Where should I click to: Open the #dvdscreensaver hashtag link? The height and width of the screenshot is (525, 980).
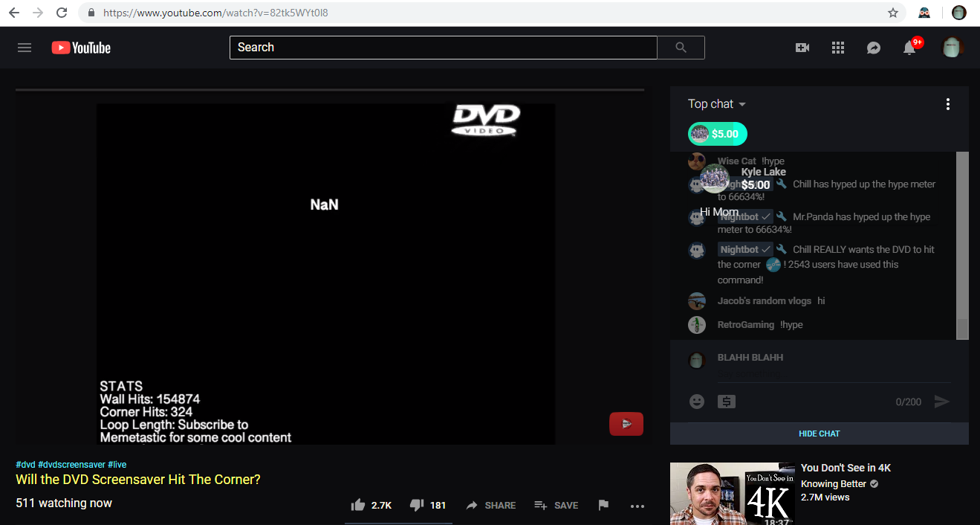(x=71, y=465)
